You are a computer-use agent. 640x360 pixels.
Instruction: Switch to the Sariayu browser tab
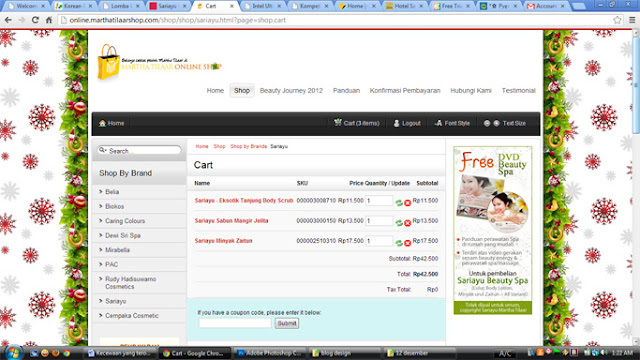[168, 6]
